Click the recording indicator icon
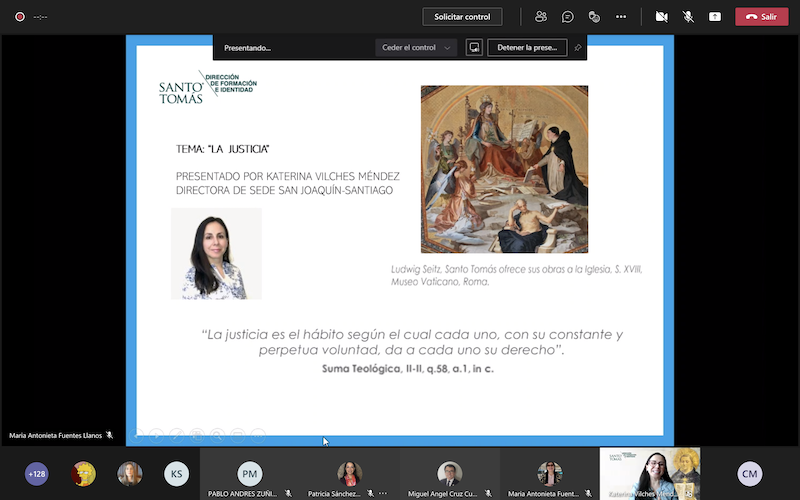The width and height of the screenshot is (800, 500). (x=20, y=17)
